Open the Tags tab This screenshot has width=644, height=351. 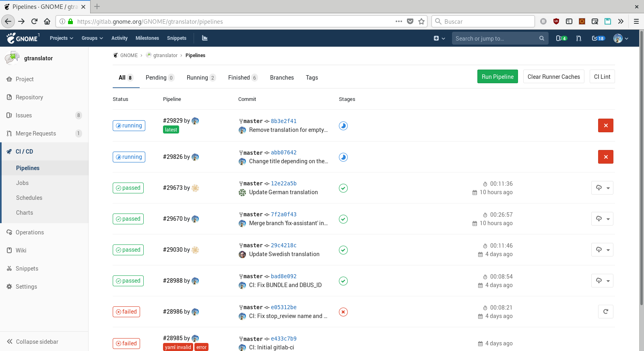312,78
